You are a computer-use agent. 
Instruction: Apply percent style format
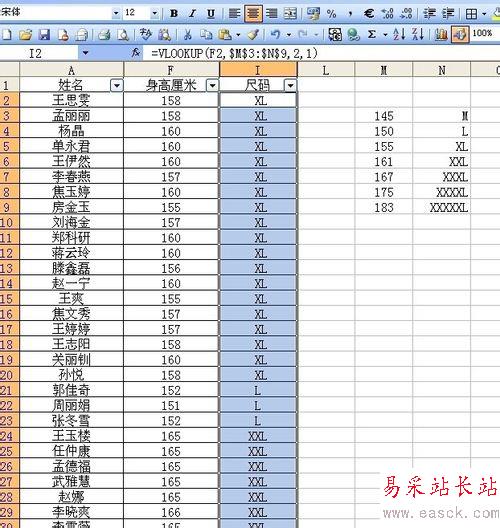pos(332,13)
